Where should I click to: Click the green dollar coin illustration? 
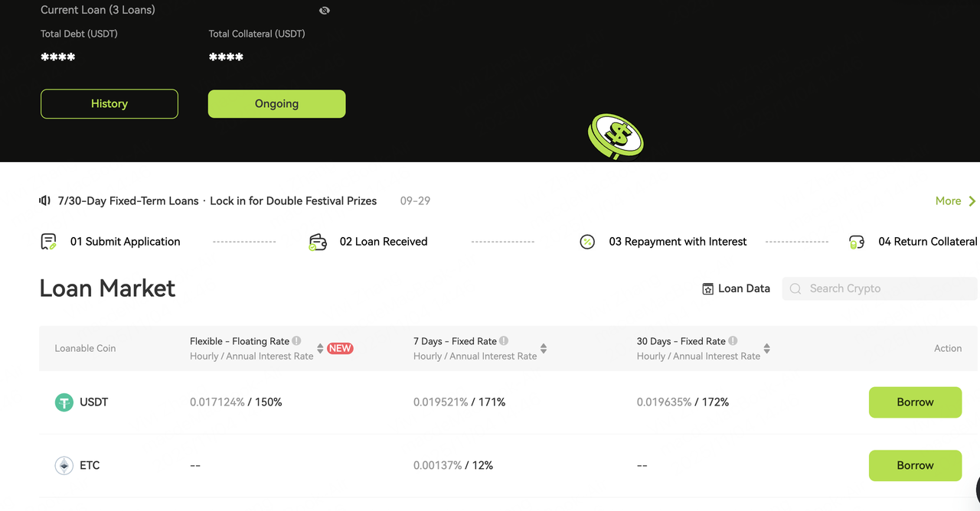[x=616, y=135]
